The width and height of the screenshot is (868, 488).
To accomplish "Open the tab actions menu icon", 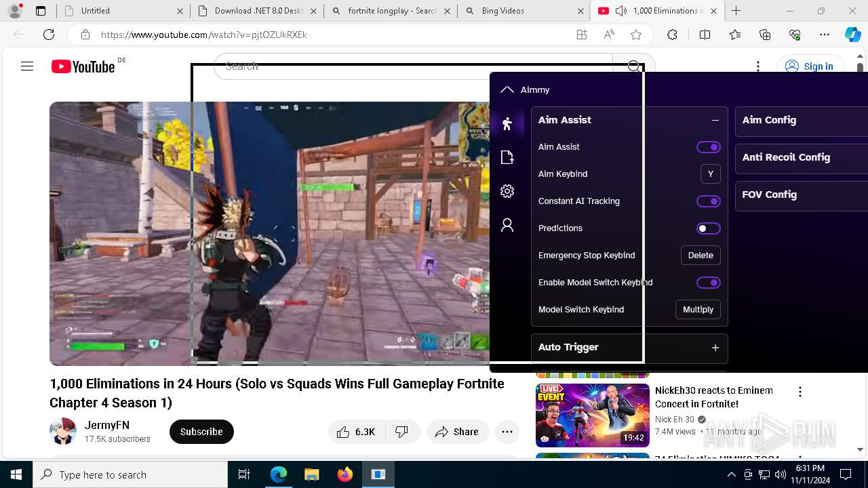I will pos(41,11).
